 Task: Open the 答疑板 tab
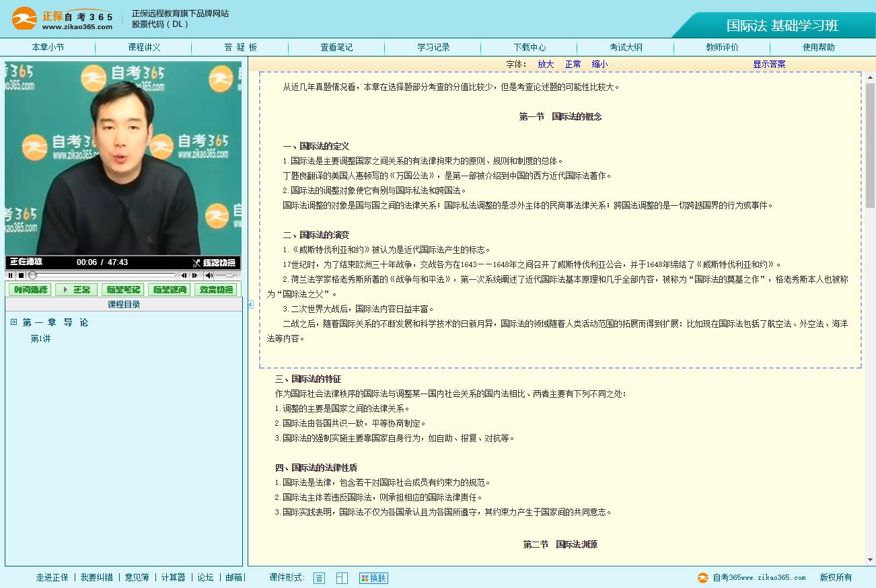[x=241, y=47]
